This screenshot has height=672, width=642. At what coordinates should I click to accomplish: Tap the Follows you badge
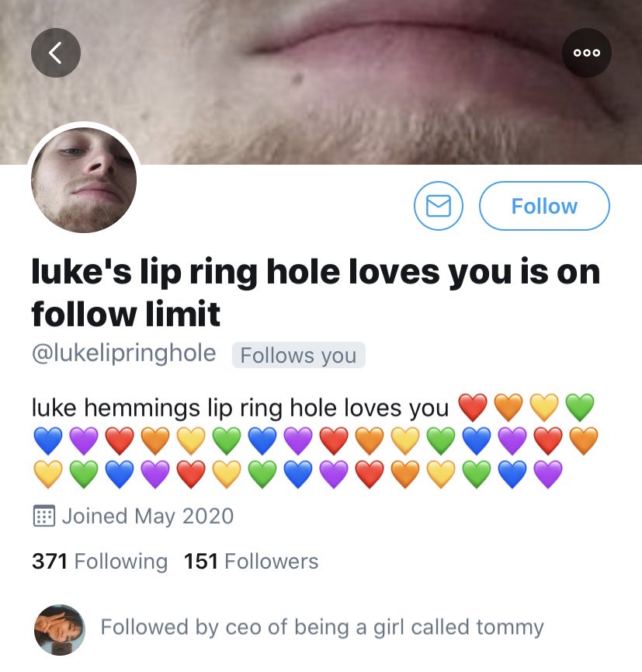point(299,355)
